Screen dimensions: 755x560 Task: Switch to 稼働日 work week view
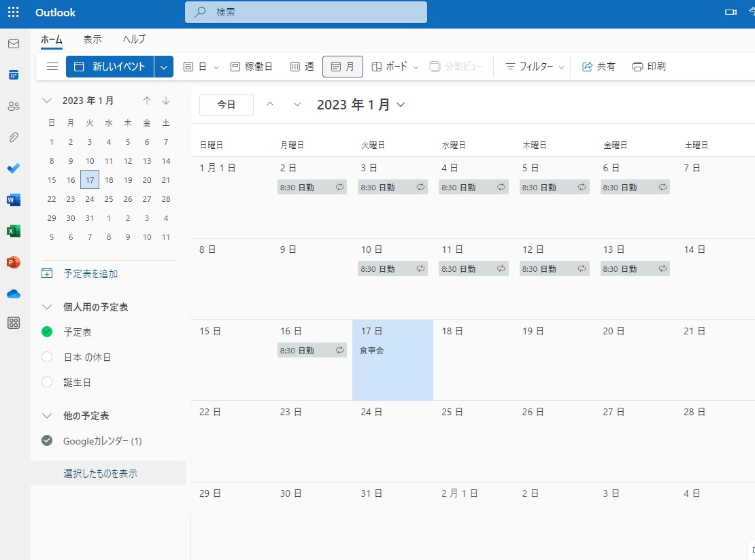[252, 67]
